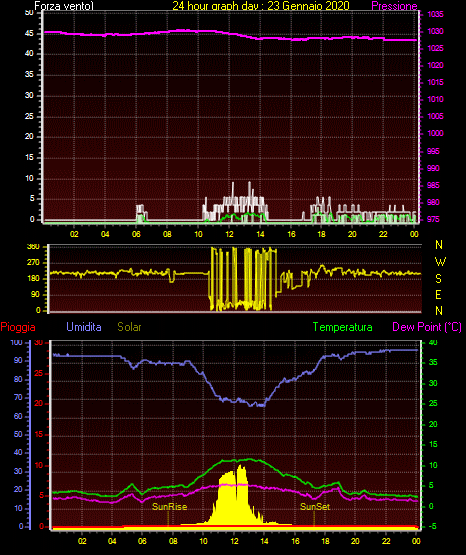Click the 270 degree axis label
The image size is (466, 555).
34,263
